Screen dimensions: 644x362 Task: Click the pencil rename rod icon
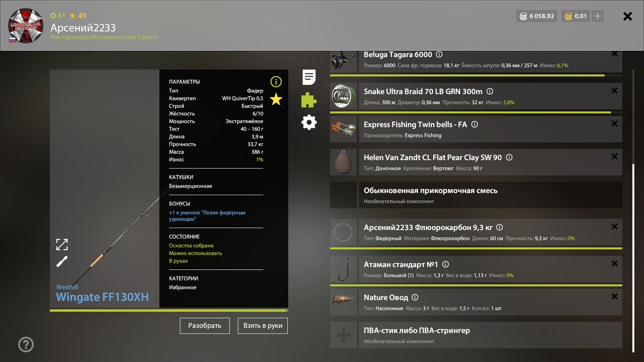pyautogui.click(x=62, y=262)
